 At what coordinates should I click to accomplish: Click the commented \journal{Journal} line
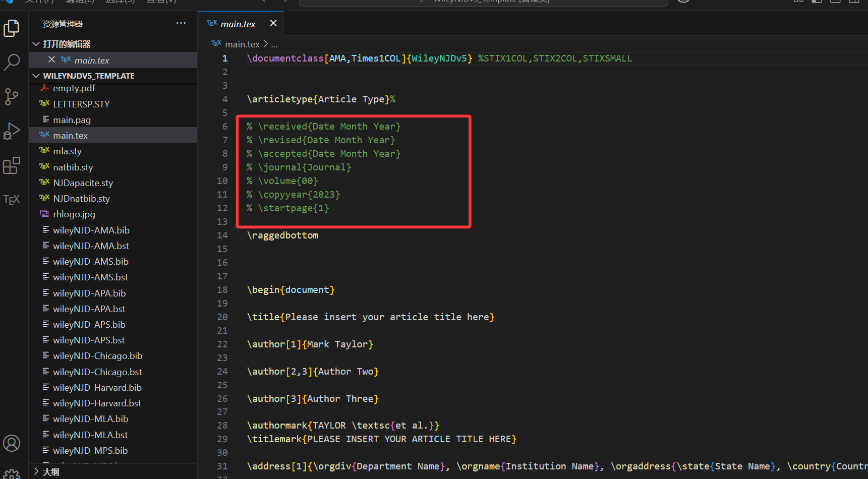pyautogui.click(x=299, y=167)
